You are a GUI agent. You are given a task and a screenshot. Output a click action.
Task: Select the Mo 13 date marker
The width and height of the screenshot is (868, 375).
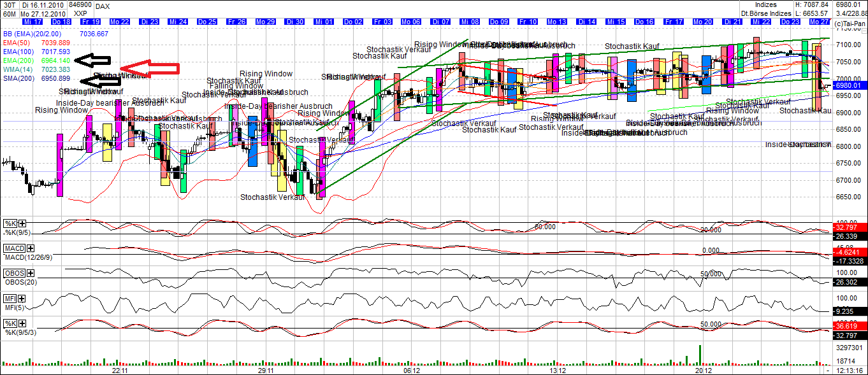(558, 22)
